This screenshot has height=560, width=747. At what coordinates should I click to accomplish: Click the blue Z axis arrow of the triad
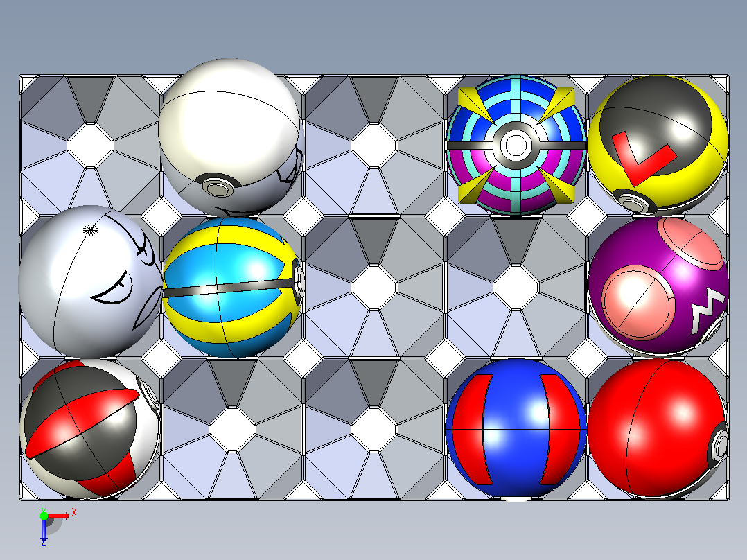[44, 530]
